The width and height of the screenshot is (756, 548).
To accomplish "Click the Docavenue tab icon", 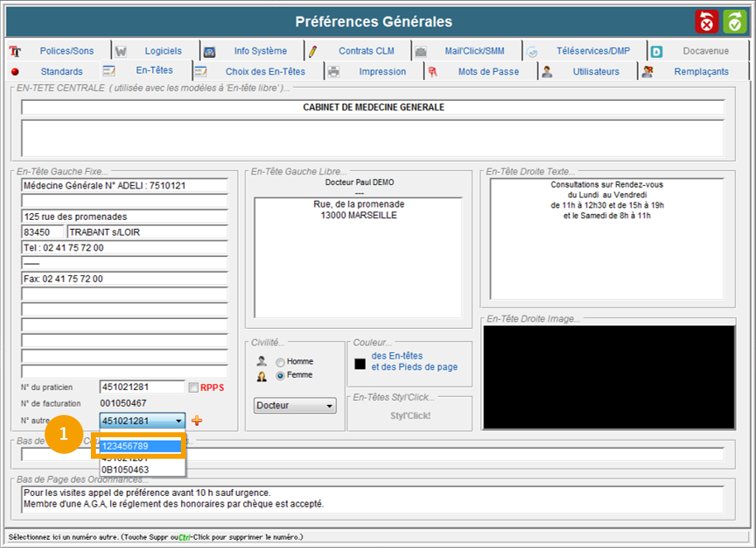I will (657, 51).
